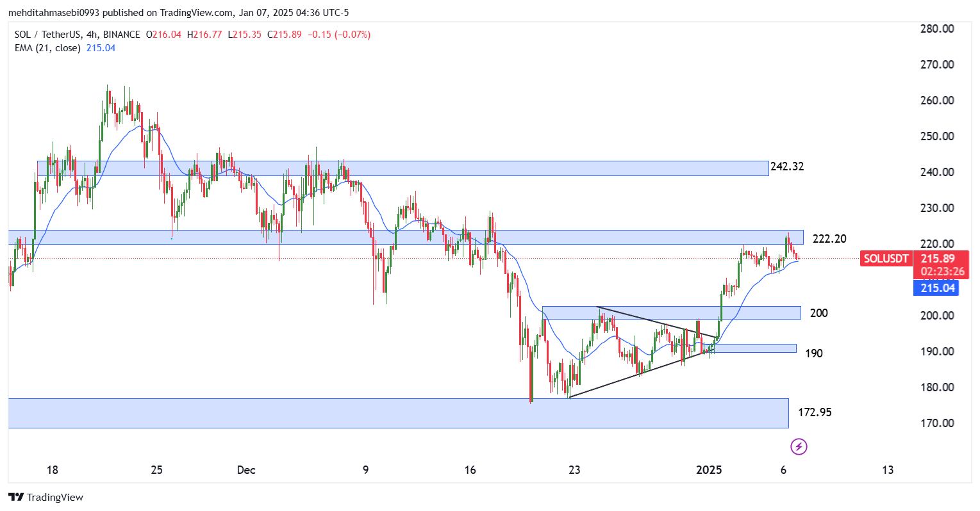Screen dimensions: 980x511
Task: Click the 260.00 price axis tick
Action: (938, 101)
